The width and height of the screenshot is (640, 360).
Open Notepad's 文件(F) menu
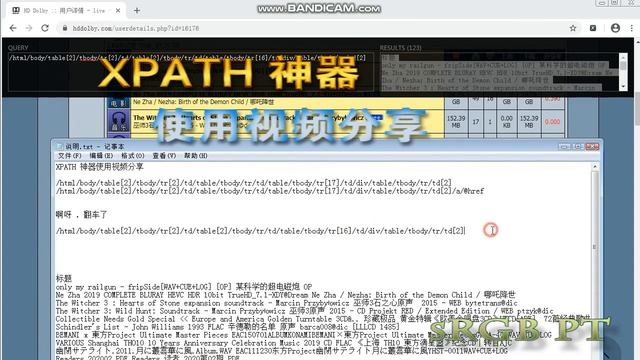pos(69,156)
